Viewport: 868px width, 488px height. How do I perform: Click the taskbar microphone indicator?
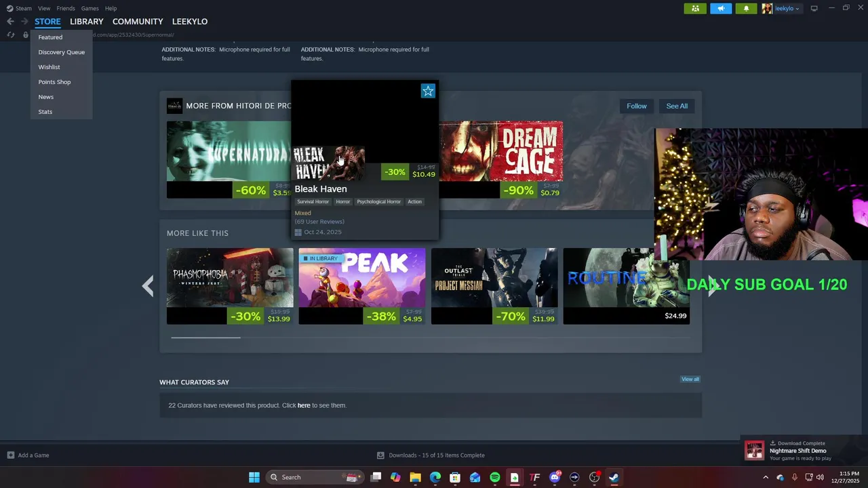[x=794, y=477]
